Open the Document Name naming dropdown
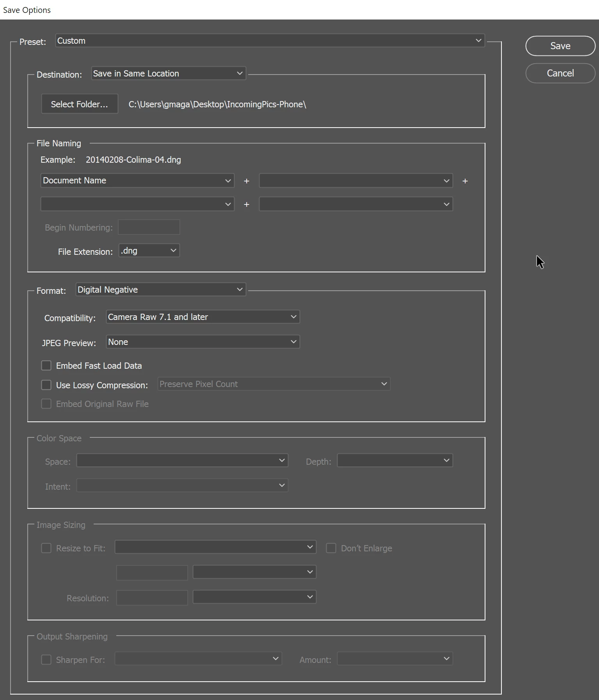Image resolution: width=599 pixels, height=700 pixels. point(137,181)
